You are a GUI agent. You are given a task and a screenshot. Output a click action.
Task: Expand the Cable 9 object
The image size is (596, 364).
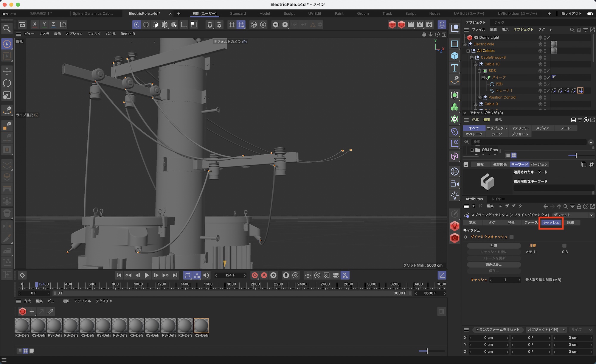pyautogui.click(x=476, y=104)
